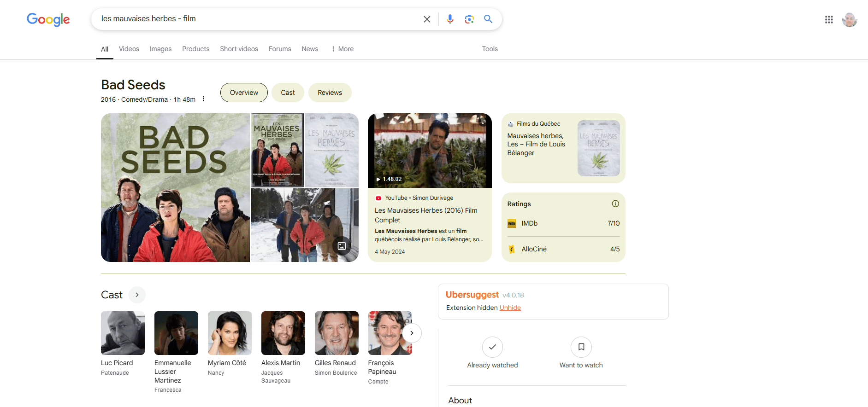Open ratings info icon

[615, 204]
